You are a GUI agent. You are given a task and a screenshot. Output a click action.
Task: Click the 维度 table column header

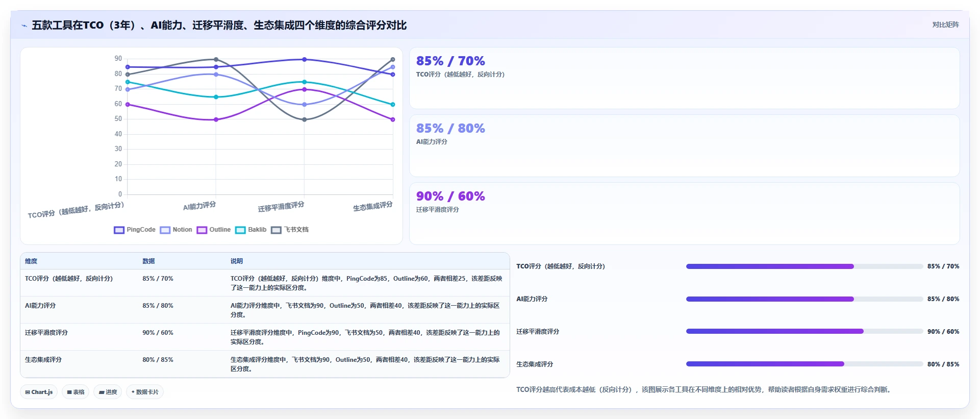click(31, 261)
